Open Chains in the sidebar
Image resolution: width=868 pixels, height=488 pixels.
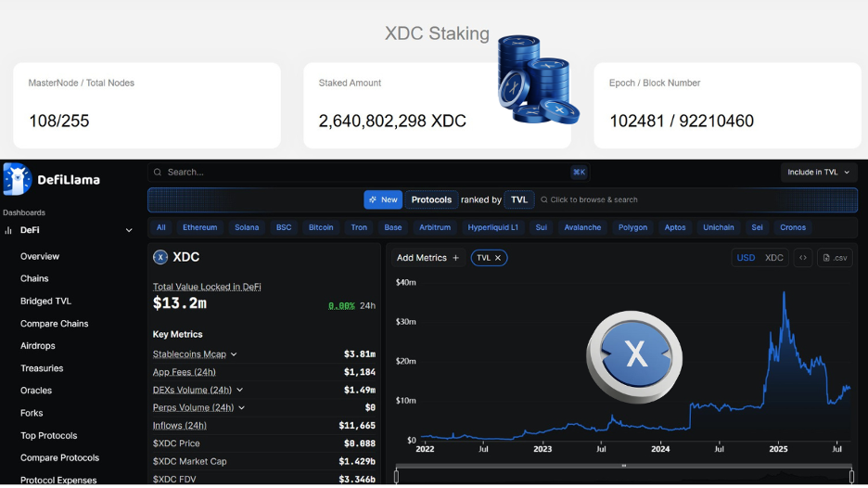[34, 278]
